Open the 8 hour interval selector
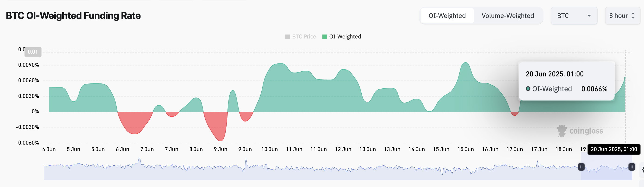 coord(622,16)
